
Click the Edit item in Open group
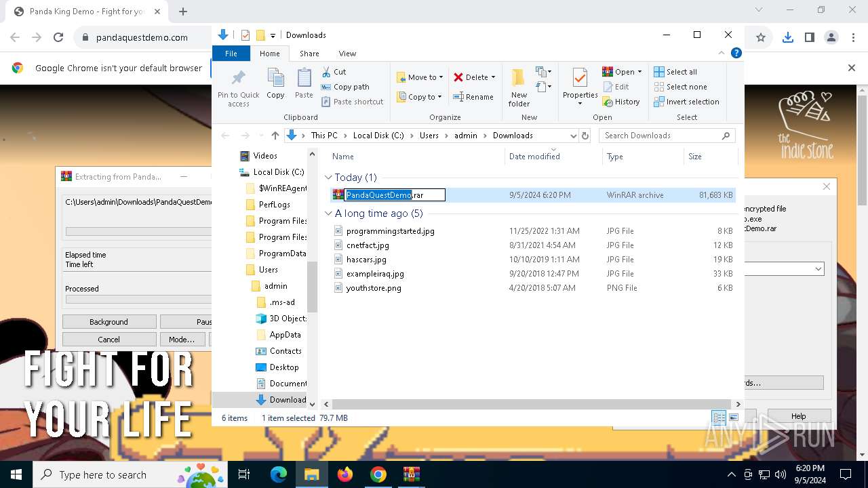616,87
